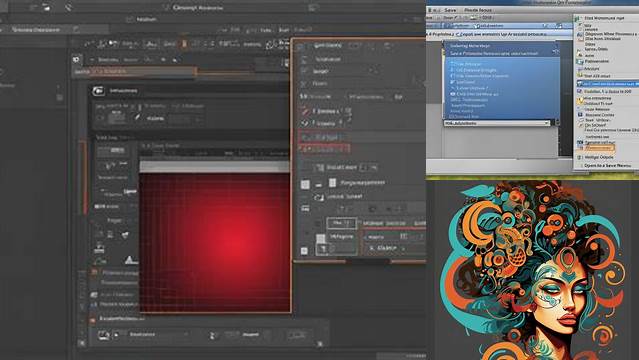
Task: Click the Save menu in the top-right window
Action: click(450, 10)
